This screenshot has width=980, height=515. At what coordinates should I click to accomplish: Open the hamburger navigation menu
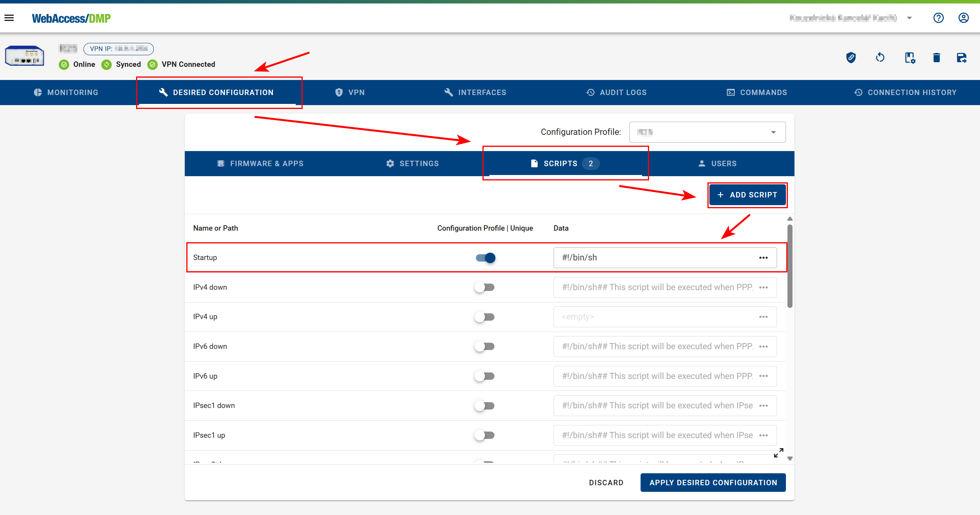pos(9,18)
